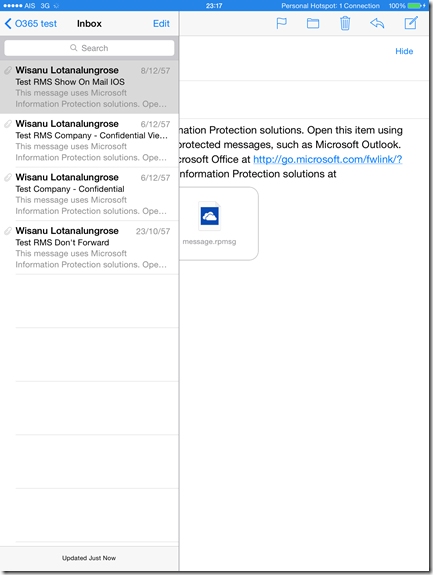
Task: Open email Test RMS Show On Mail IOS
Action: pyautogui.click(x=89, y=87)
